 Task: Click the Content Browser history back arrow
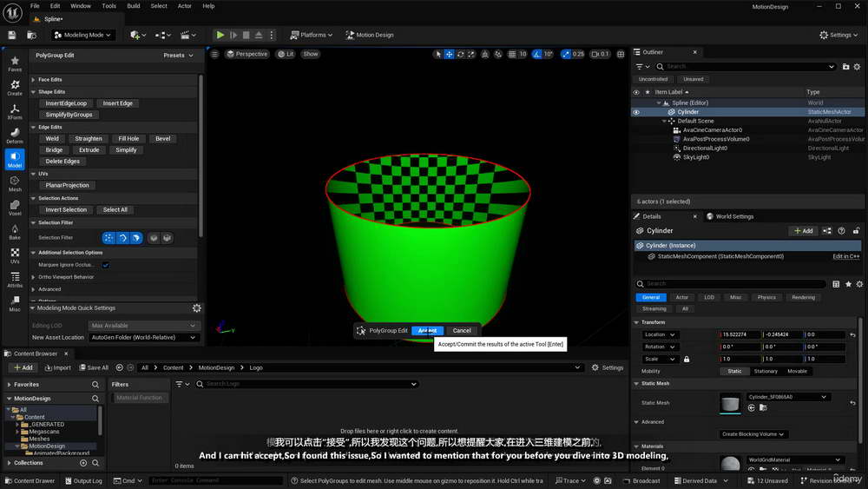[119, 367]
